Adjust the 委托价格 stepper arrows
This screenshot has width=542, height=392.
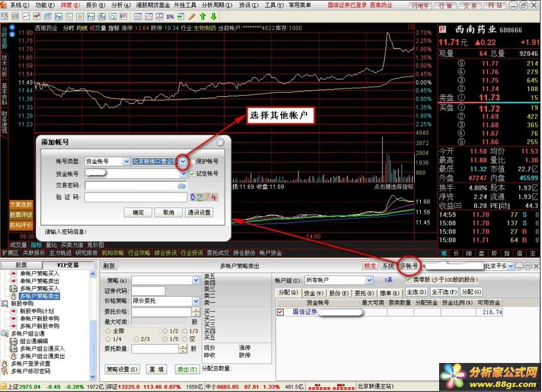point(196,312)
